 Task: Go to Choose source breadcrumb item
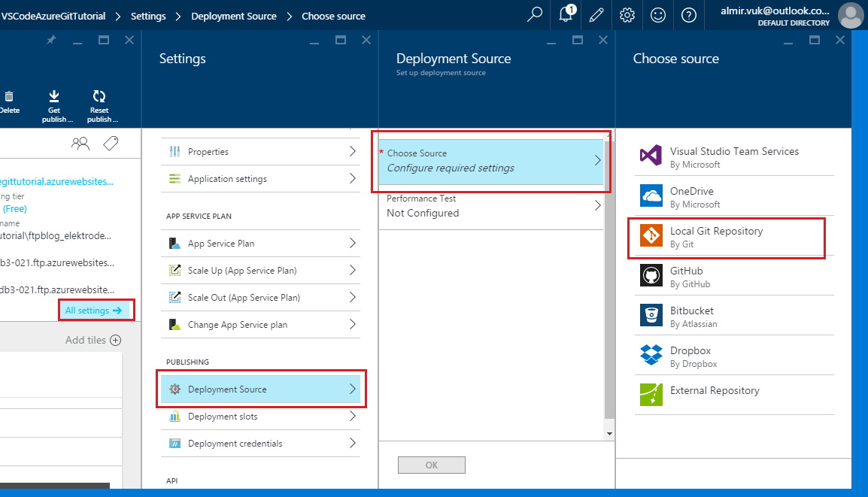tap(333, 16)
